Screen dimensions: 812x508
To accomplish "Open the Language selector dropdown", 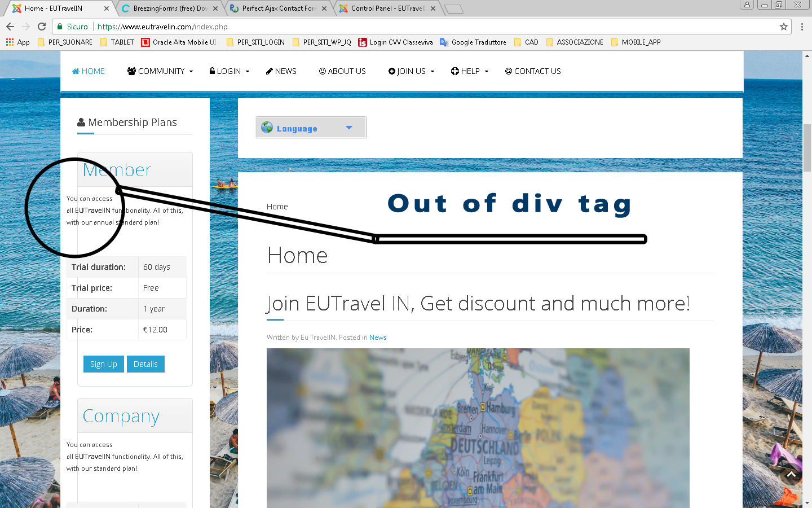I will click(x=311, y=128).
